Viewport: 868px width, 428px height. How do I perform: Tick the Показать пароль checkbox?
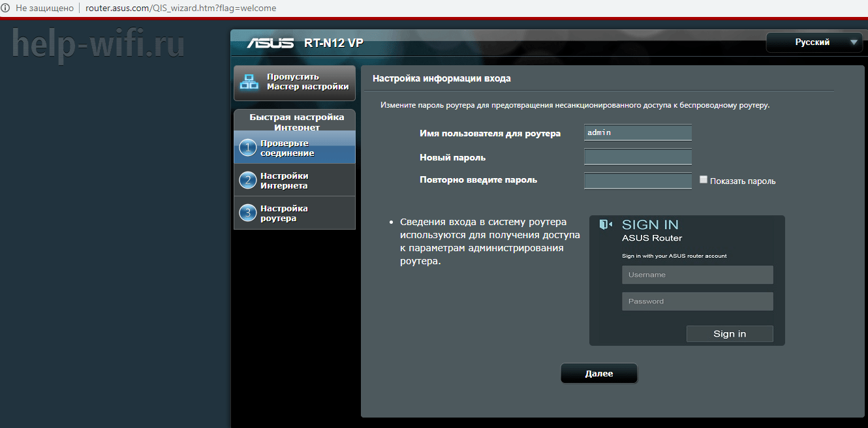(x=704, y=179)
